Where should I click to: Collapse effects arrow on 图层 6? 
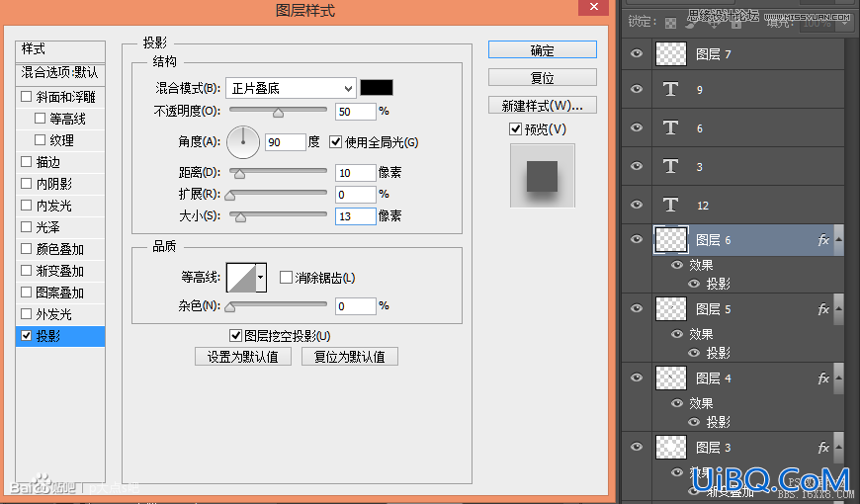tap(838, 240)
